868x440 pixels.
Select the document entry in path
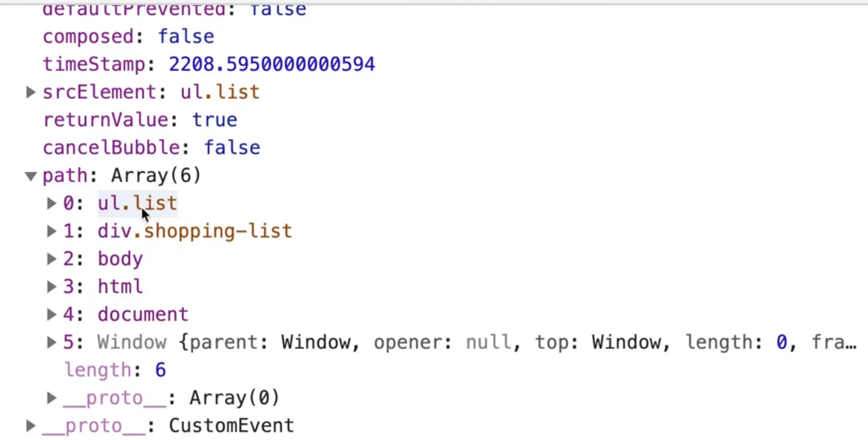143,314
